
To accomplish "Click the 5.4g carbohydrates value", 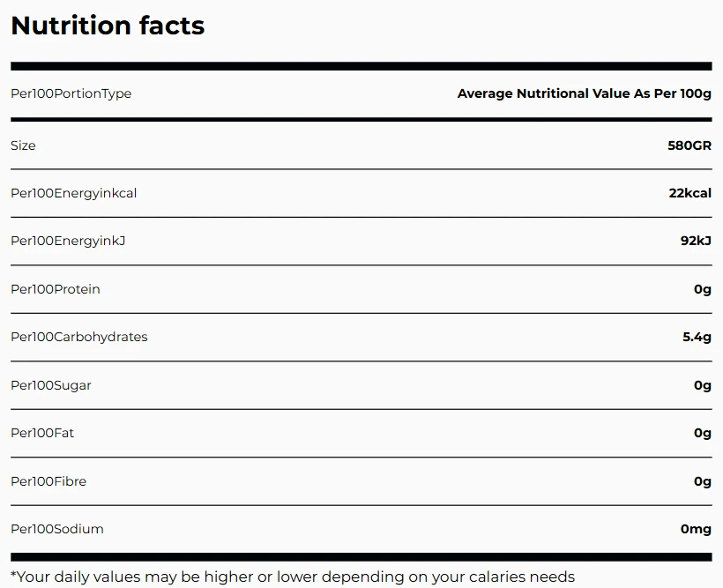I will [x=697, y=337].
